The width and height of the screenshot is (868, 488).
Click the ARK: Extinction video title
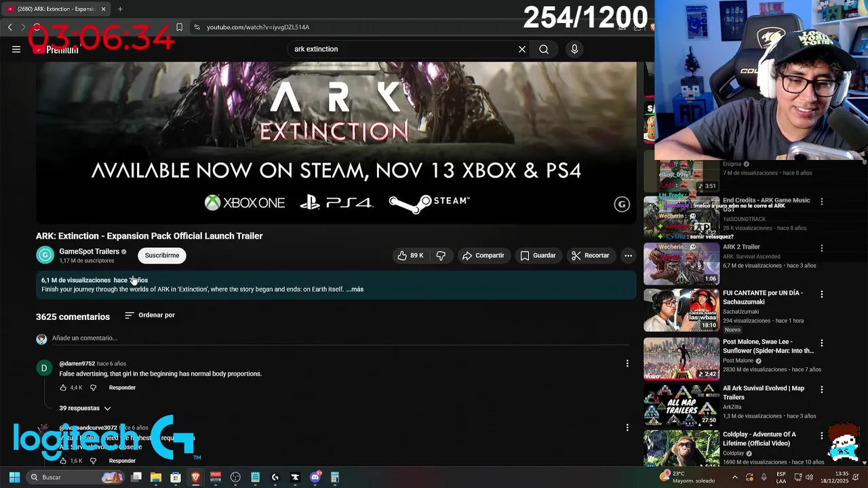tap(149, 236)
